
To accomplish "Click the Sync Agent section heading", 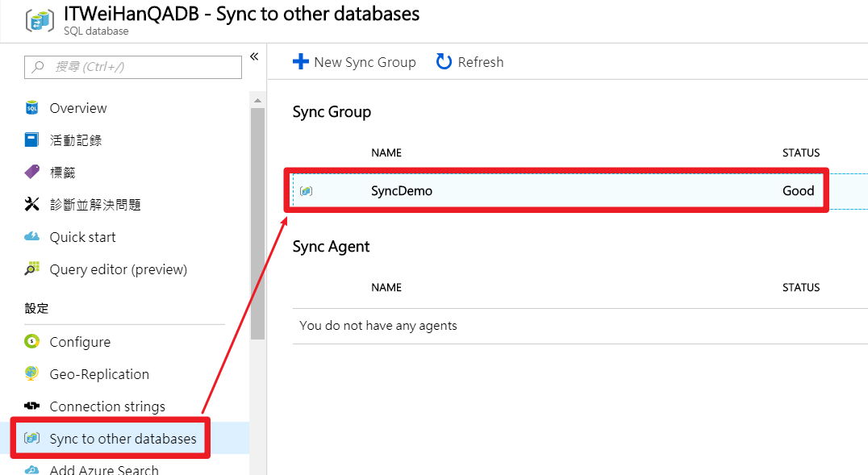I will (331, 246).
